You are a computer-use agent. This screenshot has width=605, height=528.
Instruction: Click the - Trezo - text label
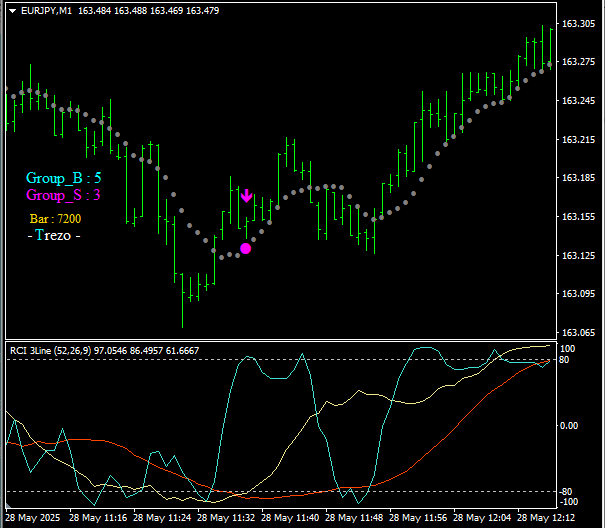54,235
